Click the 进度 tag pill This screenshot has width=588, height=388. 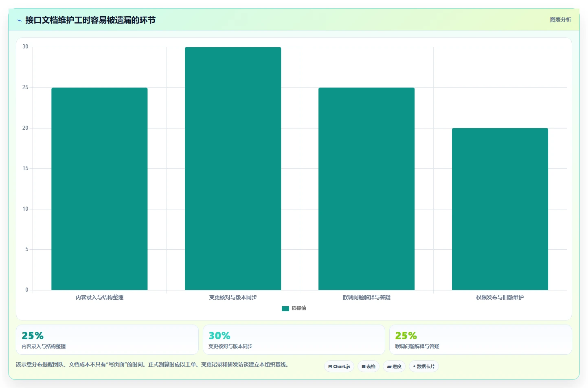click(x=394, y=366)
